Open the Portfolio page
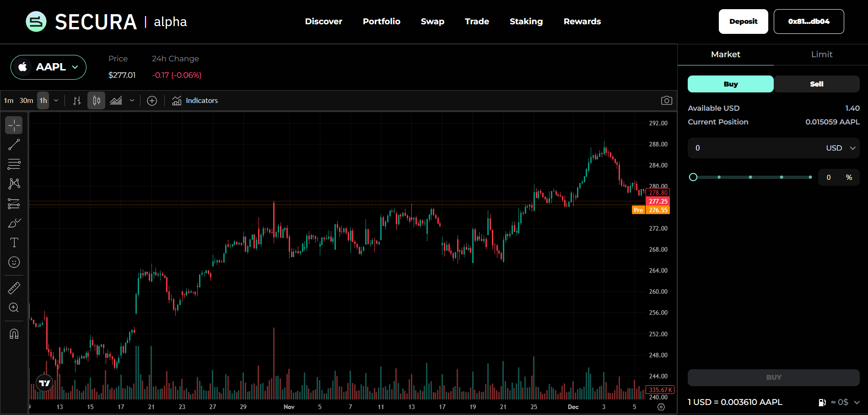Screen dimensions: 868x415 382,22
